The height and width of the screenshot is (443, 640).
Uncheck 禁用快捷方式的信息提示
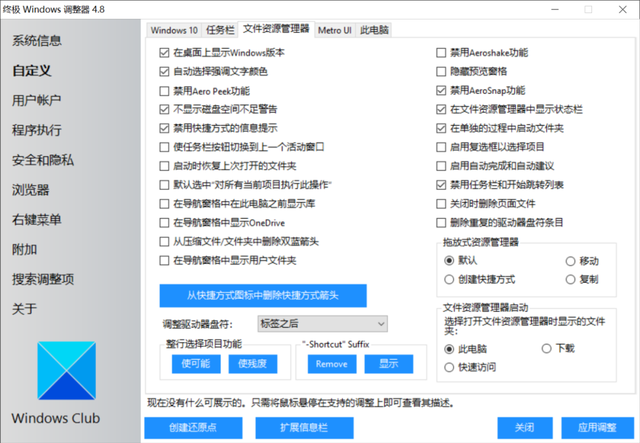[164, 128]
